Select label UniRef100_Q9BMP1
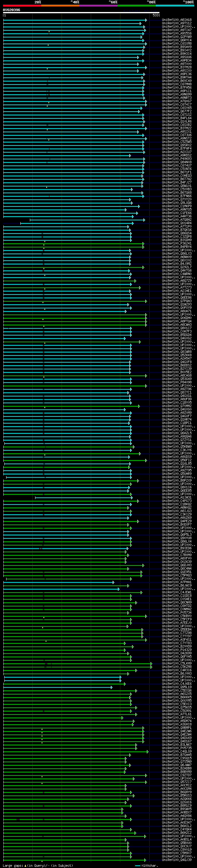The image size is (197, 868). tap(177, 728)
